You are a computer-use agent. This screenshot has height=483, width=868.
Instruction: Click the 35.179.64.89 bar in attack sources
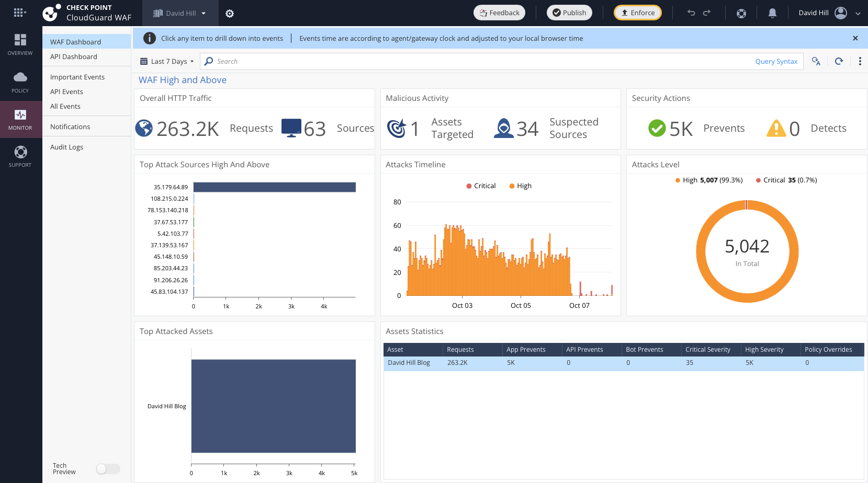point(275,187)
